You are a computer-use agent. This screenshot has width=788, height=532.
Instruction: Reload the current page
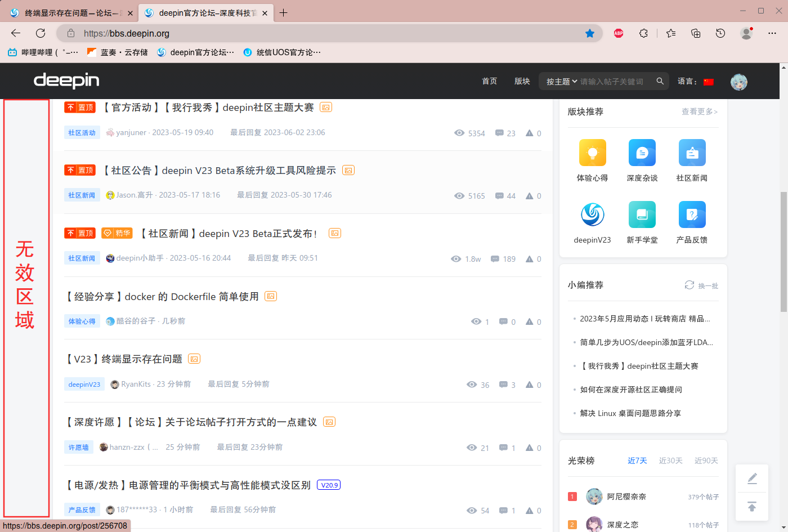click(41, 33)
